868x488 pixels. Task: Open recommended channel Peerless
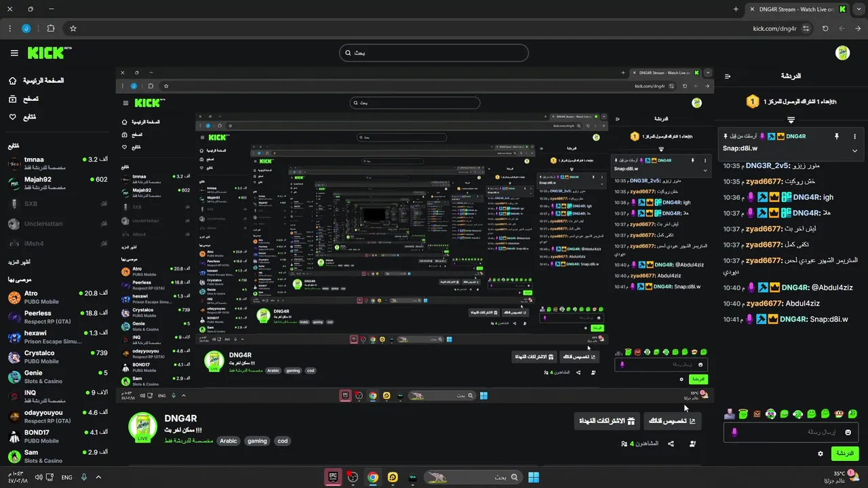click(x=58, y=317)
